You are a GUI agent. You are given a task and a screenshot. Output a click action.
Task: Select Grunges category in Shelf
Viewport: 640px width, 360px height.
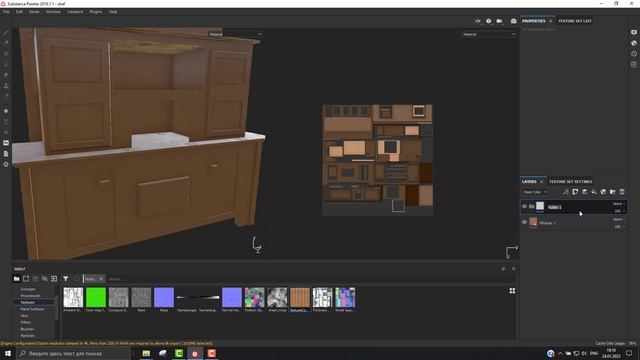pos(28,289)
